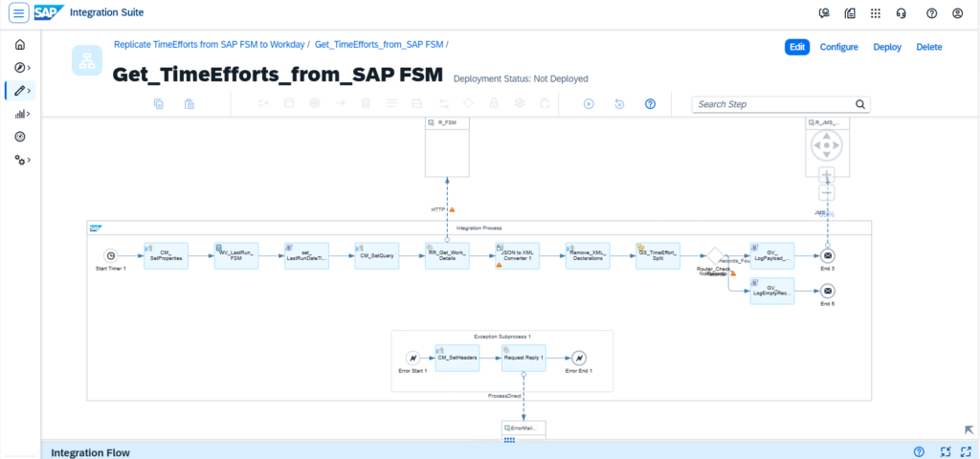Select the set_LastRunDateTi... step
This screenshot has height=459, width=980.
307,255
